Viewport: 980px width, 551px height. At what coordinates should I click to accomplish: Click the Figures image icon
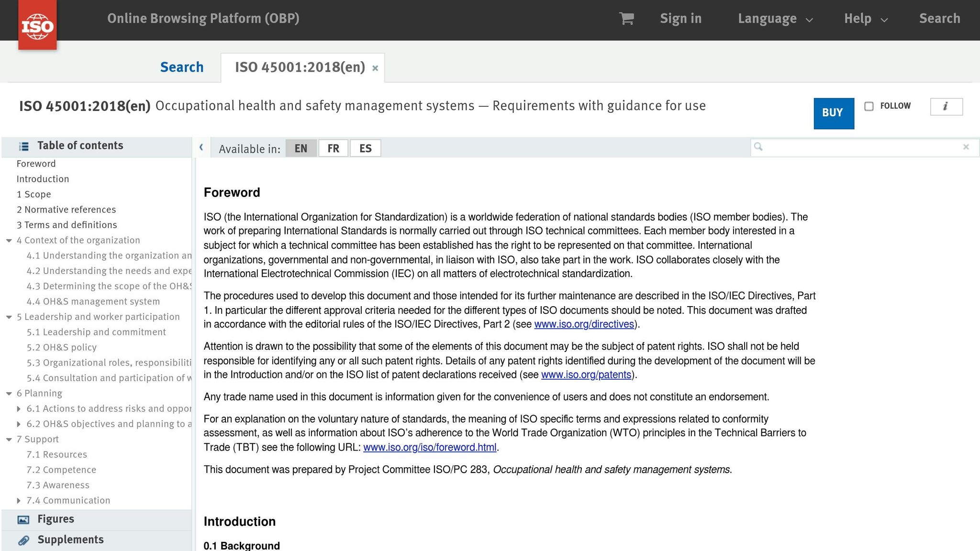23,520
